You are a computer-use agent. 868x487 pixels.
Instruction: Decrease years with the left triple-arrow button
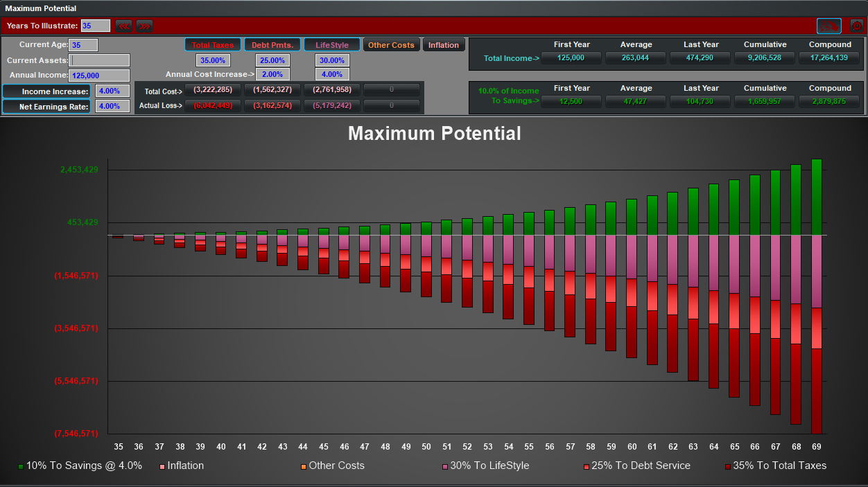pyautogui.click(x=124, y=26)
